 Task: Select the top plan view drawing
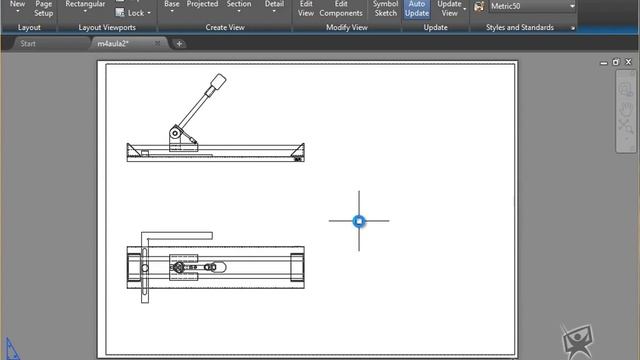tap(216, 267)
